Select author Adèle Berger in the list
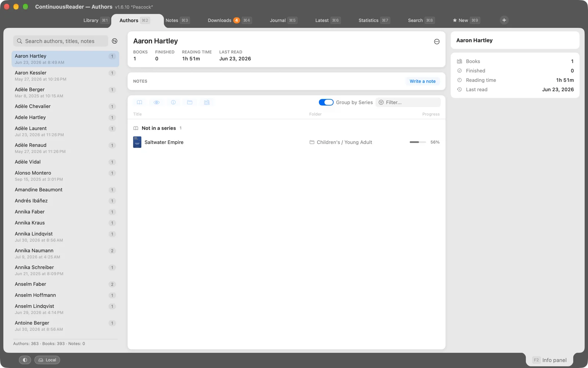The image size is (588, 368). coord(65,92)
